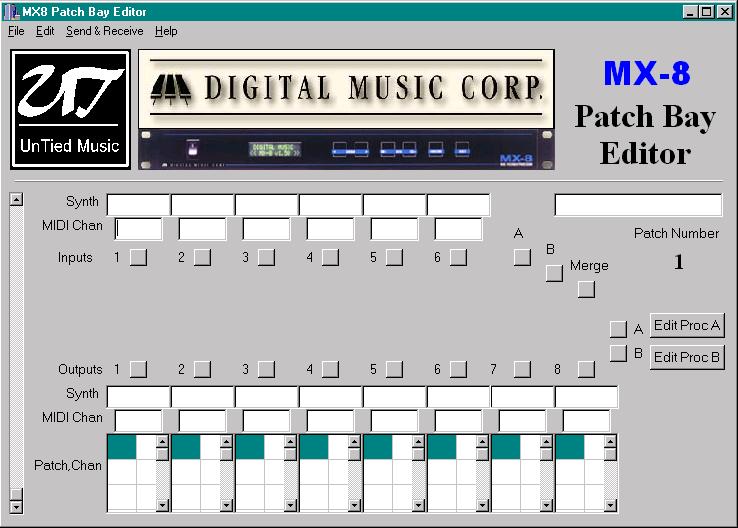Image resolution: width=738 pixels, height=528 pixels.
Task: Maximize the MX8 Patch Bay Editor window
Action: 706,11
